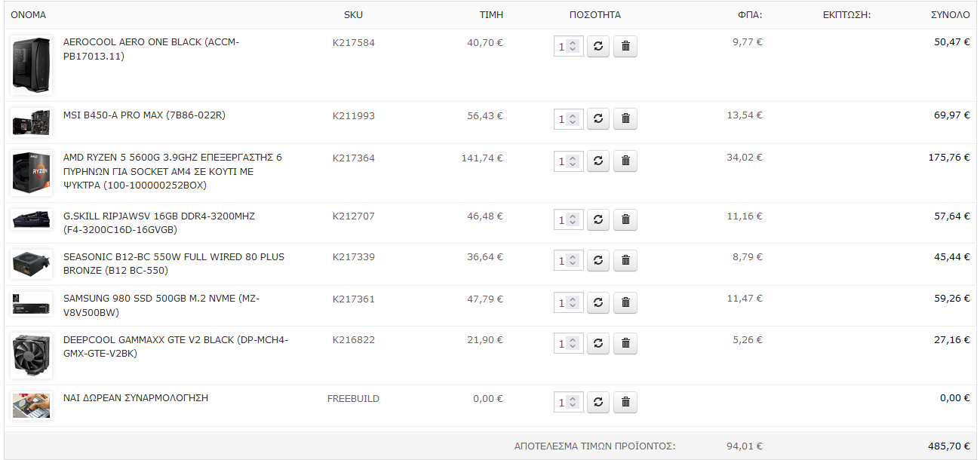Click Ryzen row total 175,76 €

949,158
